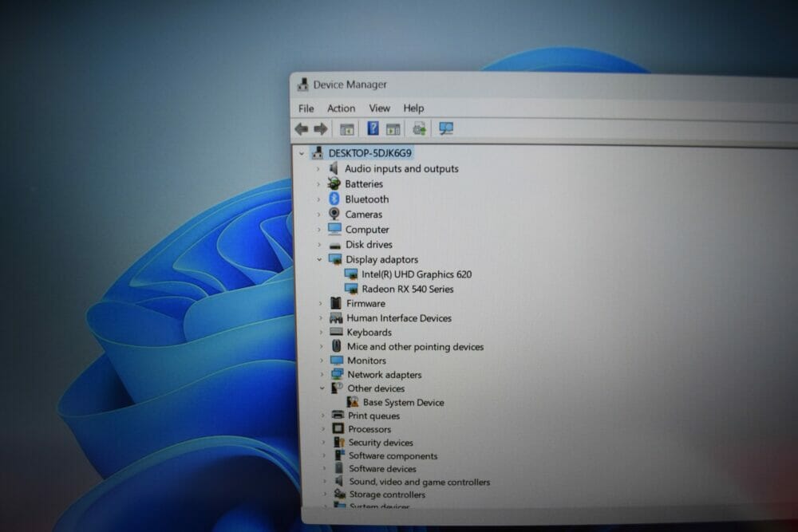Screen dimensions: 798x532
Task: Collapse the DESKTOP-5DJK6G9 root node
Action: [302, 153]
